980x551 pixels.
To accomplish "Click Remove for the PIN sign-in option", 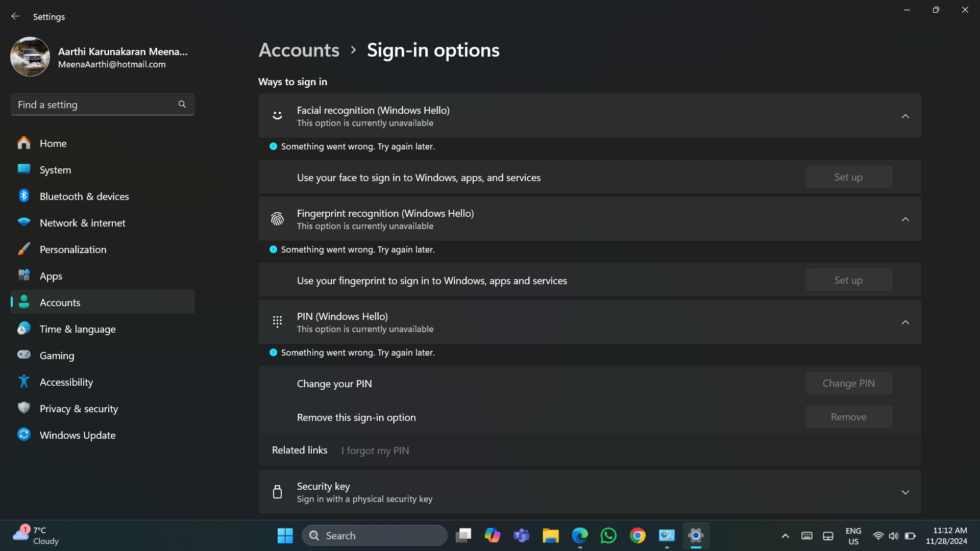I will pos(848,417).
